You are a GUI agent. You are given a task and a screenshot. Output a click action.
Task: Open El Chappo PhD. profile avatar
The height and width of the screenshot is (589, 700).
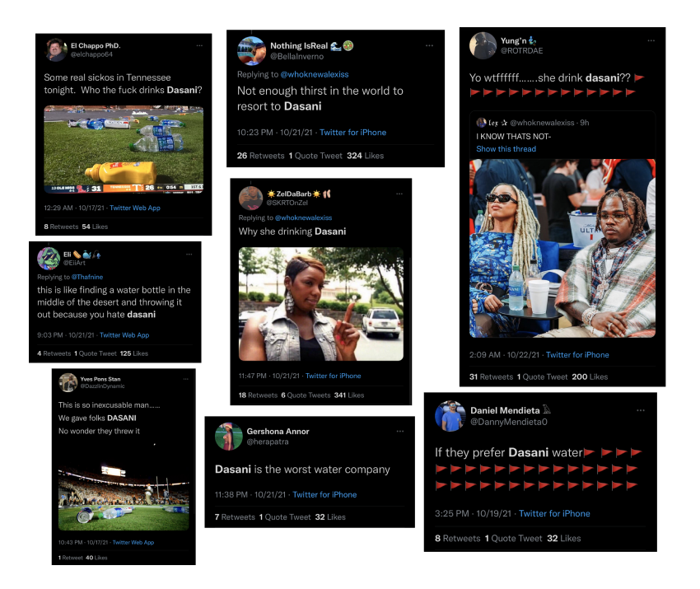pyautogui.click(x=56, y=49)
